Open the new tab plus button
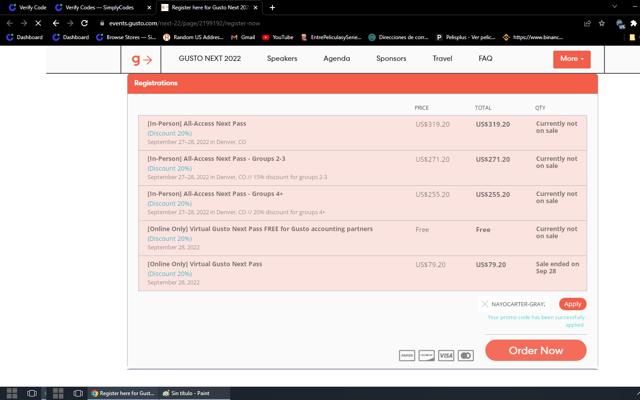The height and width of the screenshot is (400, 640). (x=272, y=7)
